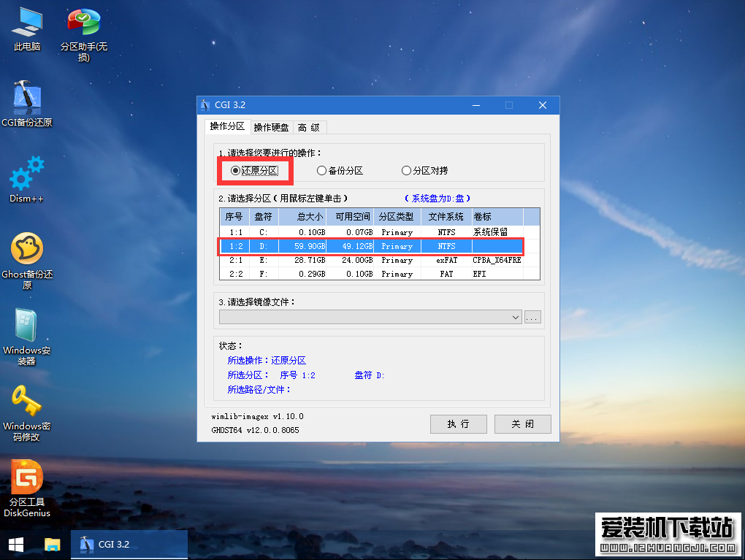Image resolution: width=745 pixels, height=560 pixels.
Task: Switch to the 操作硬盘 tab
Action: (271, 127)
